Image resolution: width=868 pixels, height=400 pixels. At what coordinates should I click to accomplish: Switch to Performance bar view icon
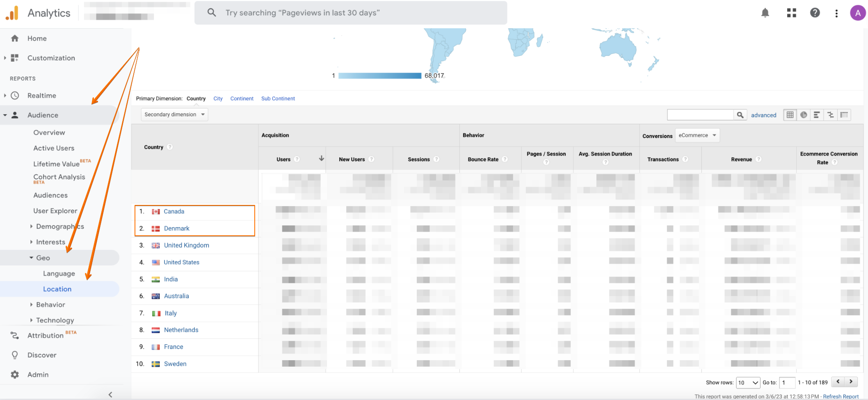[817, 115]
